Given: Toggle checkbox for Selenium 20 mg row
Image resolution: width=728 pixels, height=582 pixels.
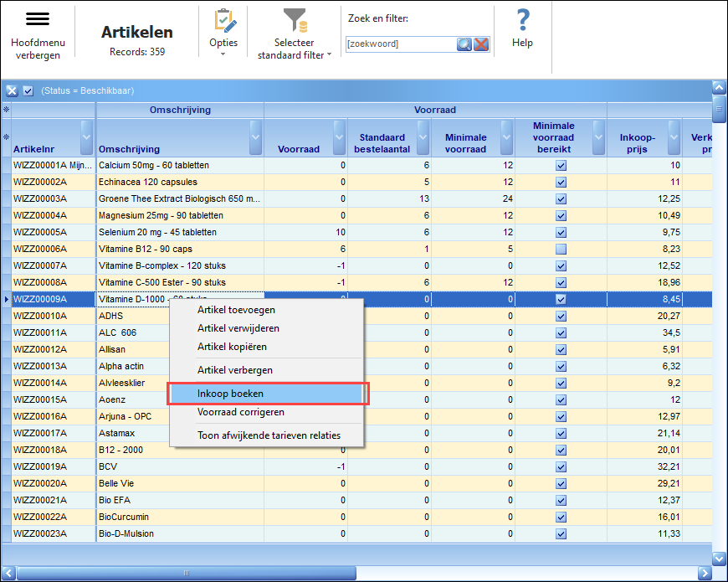Looking at the screenshot, I should coord(561,232).
